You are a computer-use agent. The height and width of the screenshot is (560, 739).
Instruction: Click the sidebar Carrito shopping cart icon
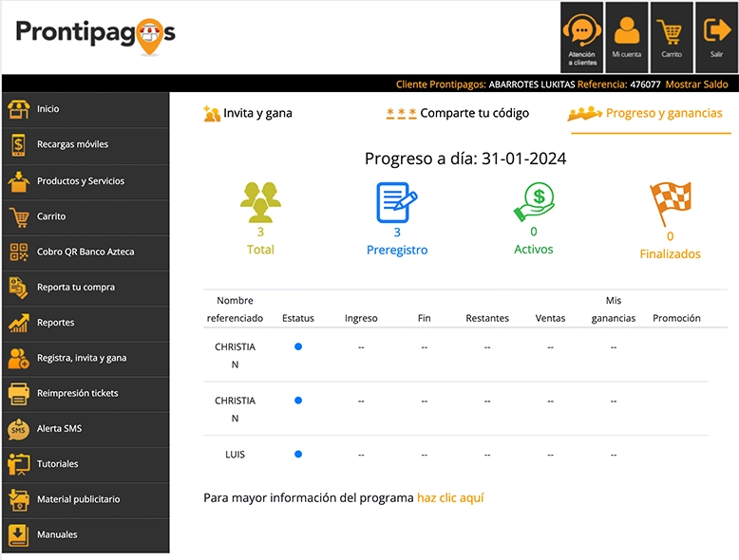pos(19,217)
